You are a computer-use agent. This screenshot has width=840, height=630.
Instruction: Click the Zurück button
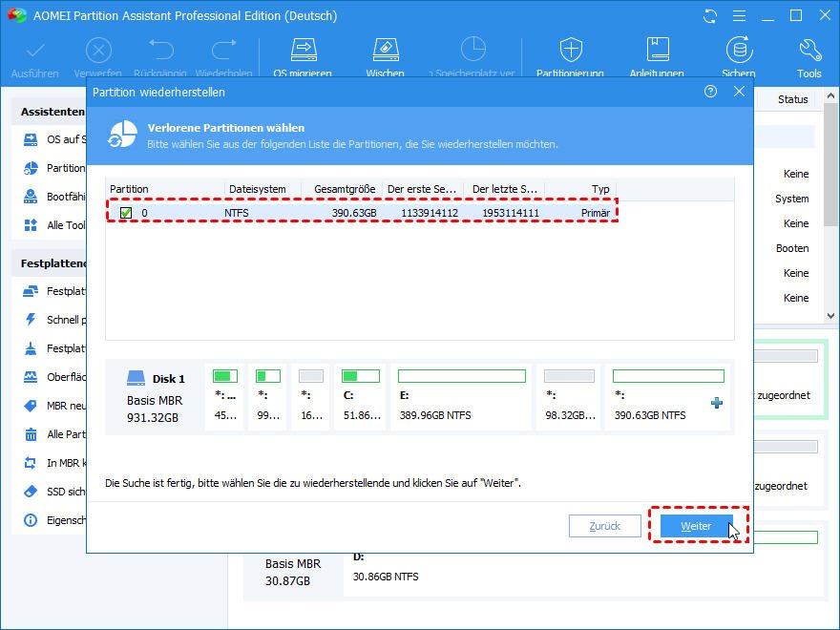coord(605,526)
